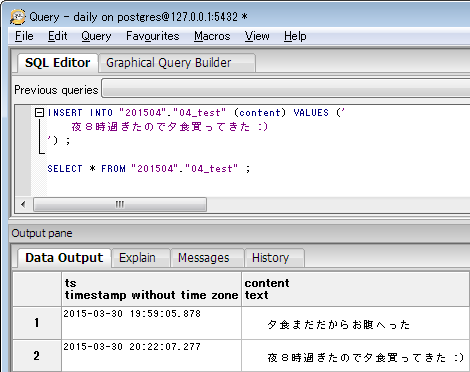The width and height of the screenshot is (470, 372).
Task: Expand the Previous queries combo box
Action: point(286,88)
